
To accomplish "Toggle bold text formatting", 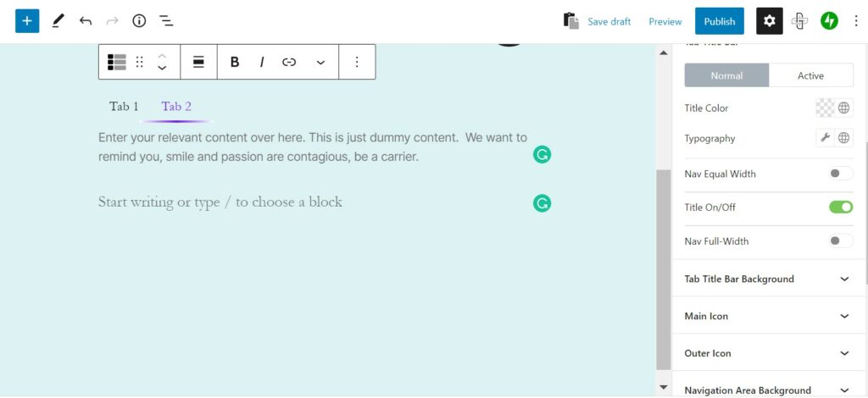I will tap(235, 62).
